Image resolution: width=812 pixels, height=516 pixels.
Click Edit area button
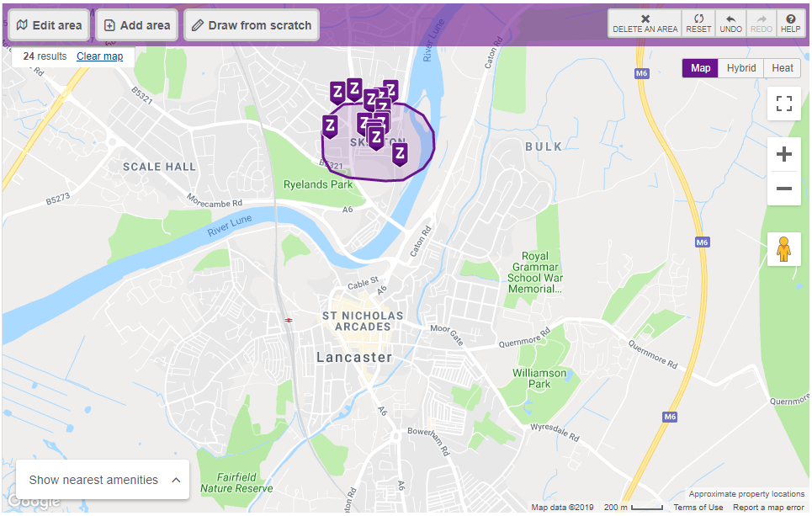(49, 25)
